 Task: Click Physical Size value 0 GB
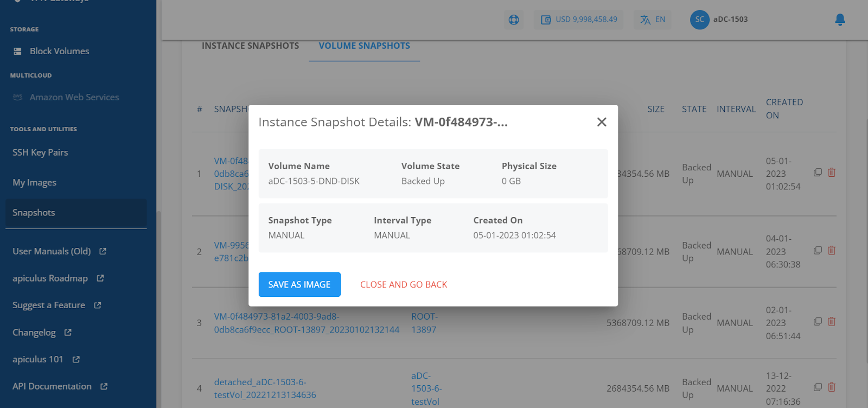click(511, 181)
